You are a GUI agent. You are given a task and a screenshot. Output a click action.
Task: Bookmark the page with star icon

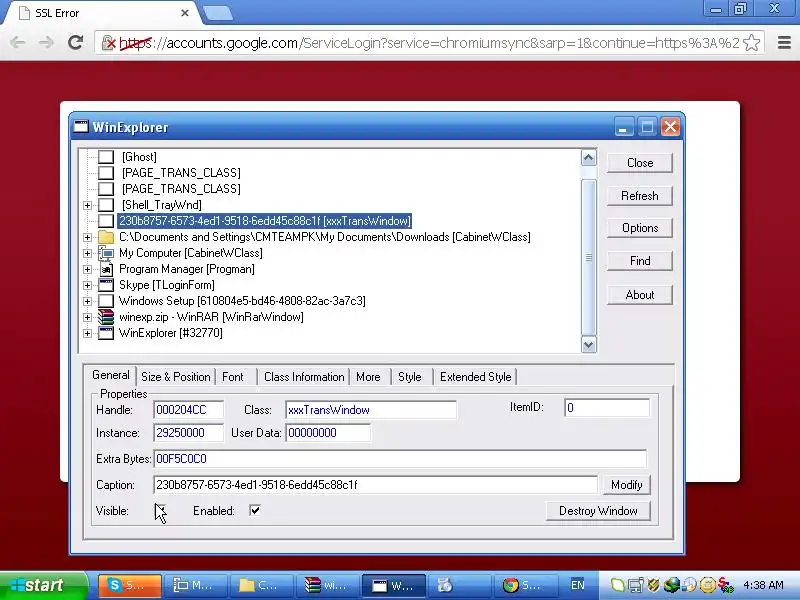752,42
